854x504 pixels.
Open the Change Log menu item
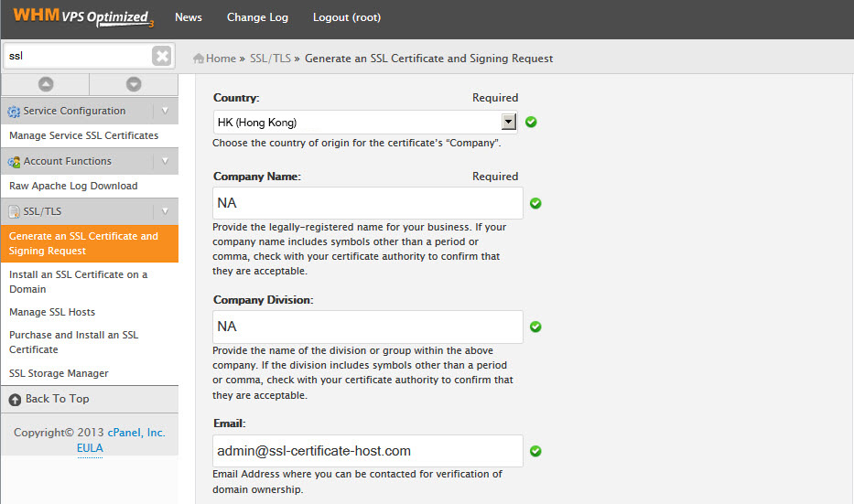click(x=257, y=17)
